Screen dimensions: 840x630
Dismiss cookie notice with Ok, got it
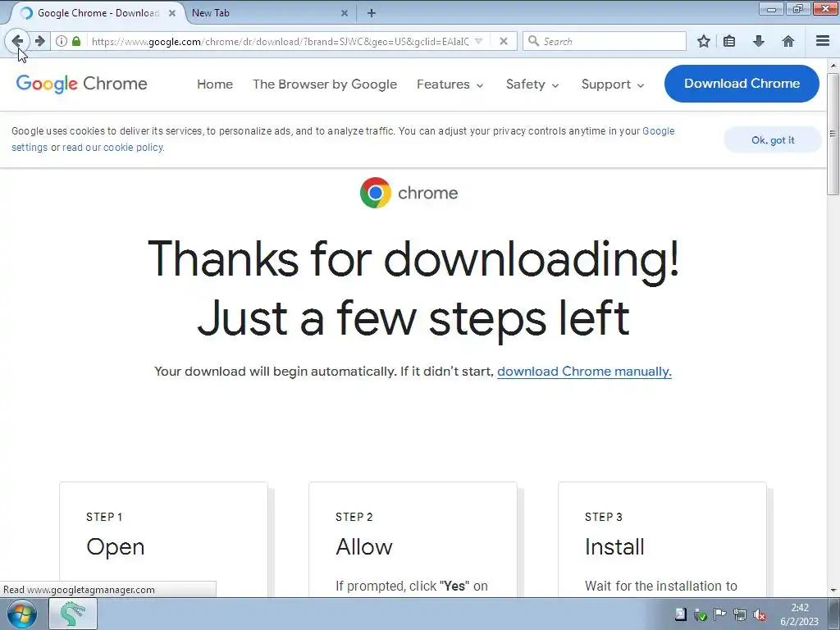tap(773, 139)
